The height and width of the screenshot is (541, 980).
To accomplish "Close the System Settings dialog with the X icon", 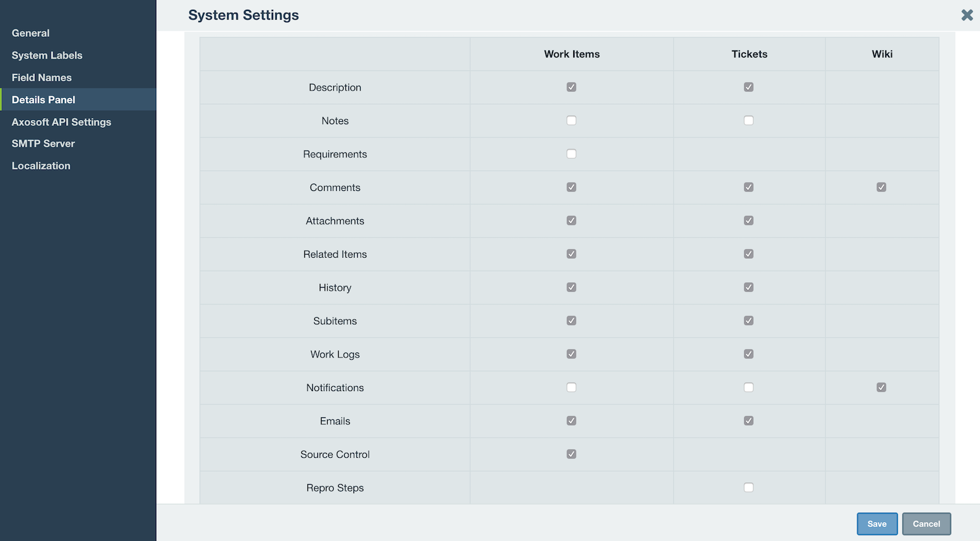I will [x=967, y=15].
